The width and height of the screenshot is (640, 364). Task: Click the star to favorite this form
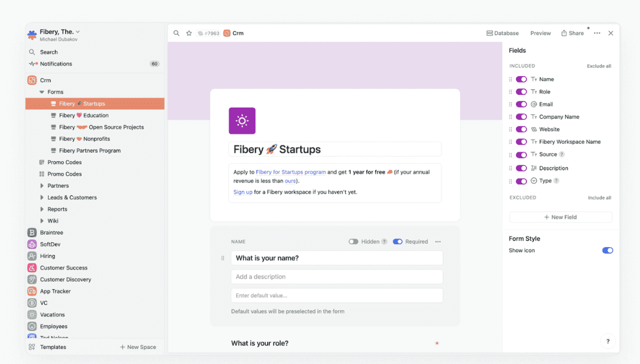[189, 33]
